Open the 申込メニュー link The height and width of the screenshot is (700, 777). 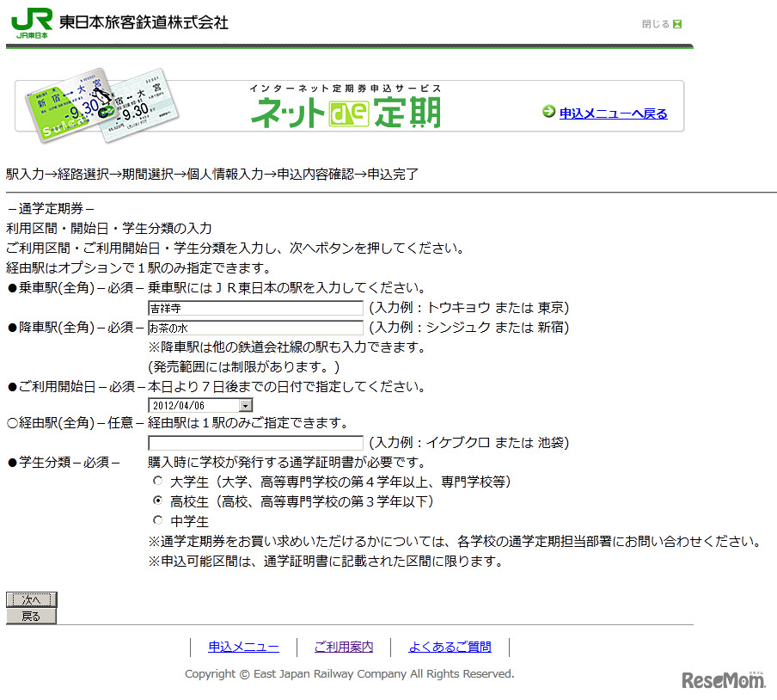[x=242, y=647]
